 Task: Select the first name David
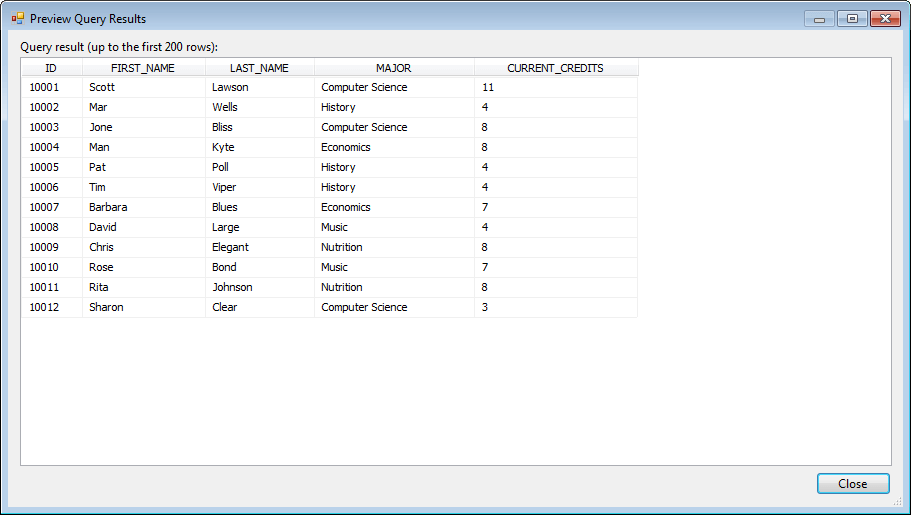coord(144,227)
